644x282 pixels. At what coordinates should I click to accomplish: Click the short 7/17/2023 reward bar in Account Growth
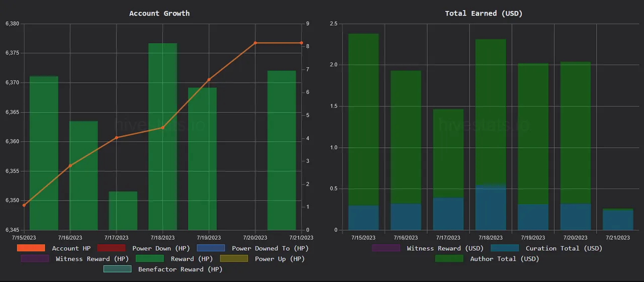(123, 211)
